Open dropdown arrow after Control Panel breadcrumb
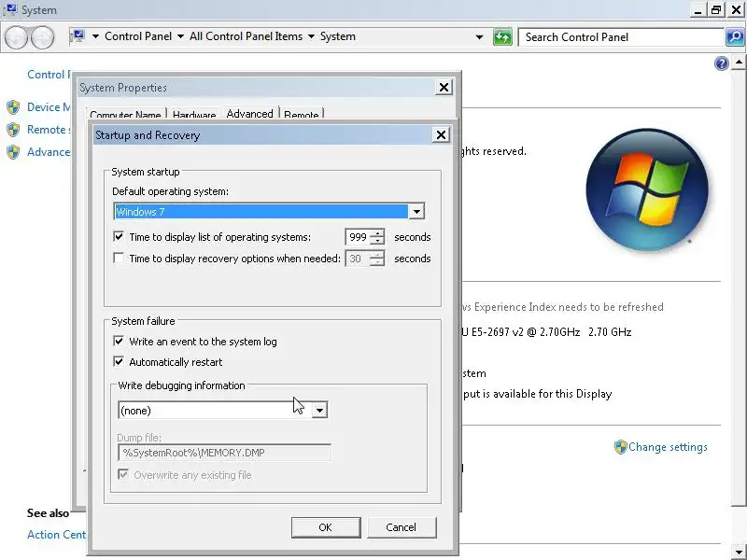The height and width of the screenshot is (560, 747). pos(180,36)
